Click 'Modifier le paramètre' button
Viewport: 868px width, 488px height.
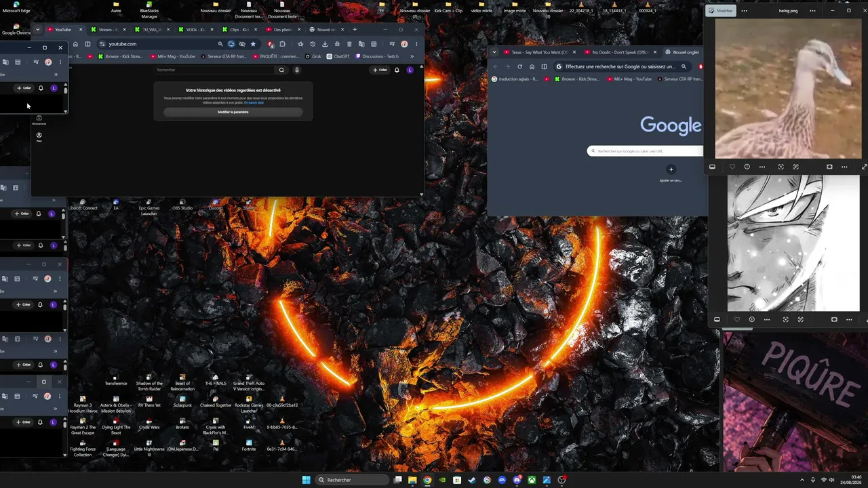233,112
